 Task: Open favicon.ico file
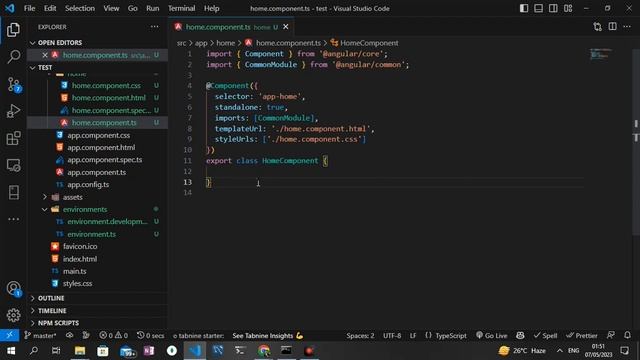80,246
